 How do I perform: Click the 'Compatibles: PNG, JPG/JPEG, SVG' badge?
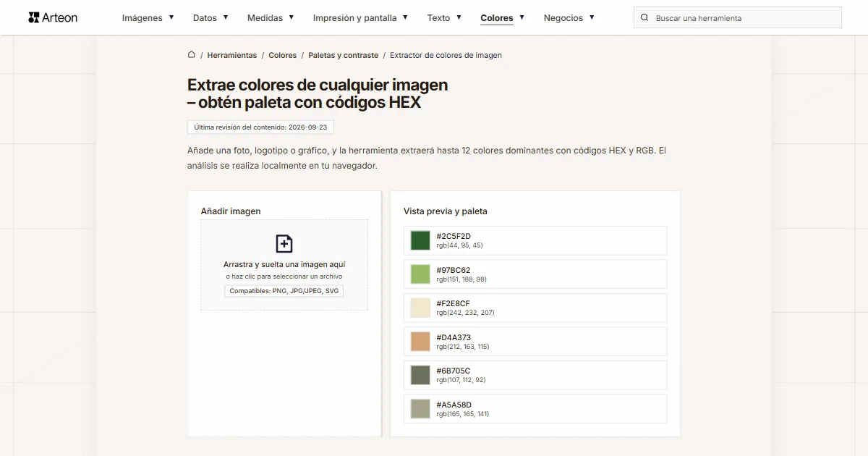284,291
